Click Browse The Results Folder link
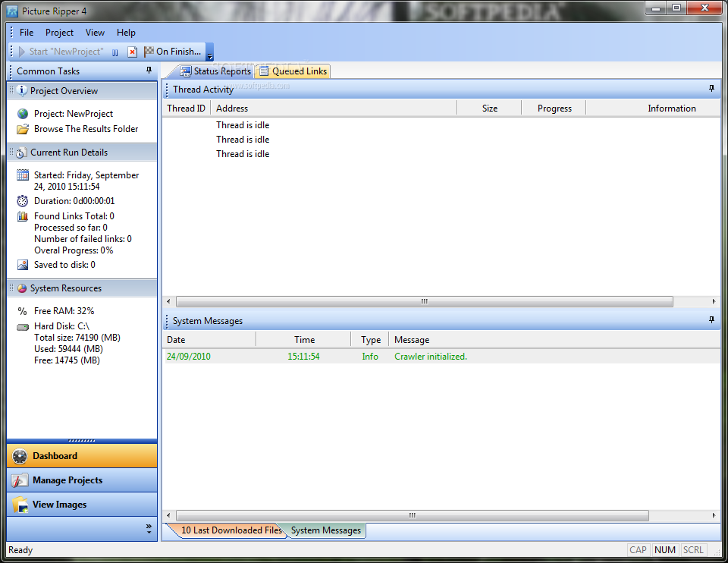Image resolution: width=728 pixels, height=563 pixels. [86, 129]
